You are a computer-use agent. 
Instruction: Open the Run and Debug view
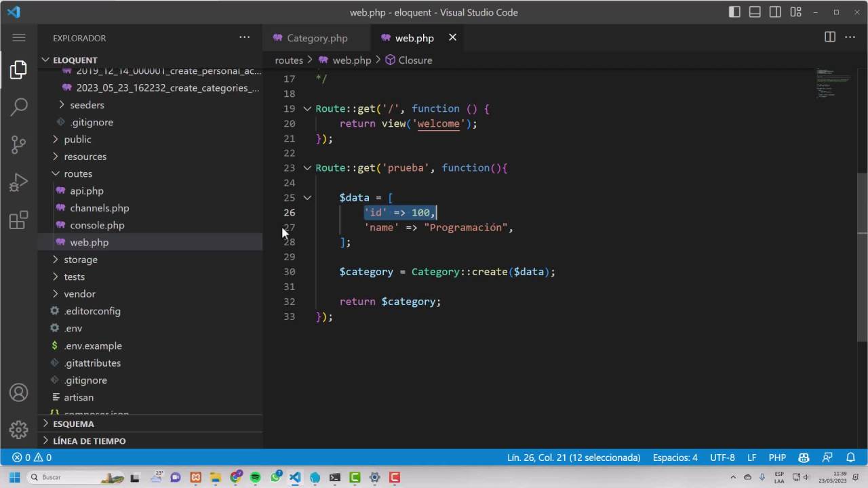pyautogui.click(x=19, y=182)
